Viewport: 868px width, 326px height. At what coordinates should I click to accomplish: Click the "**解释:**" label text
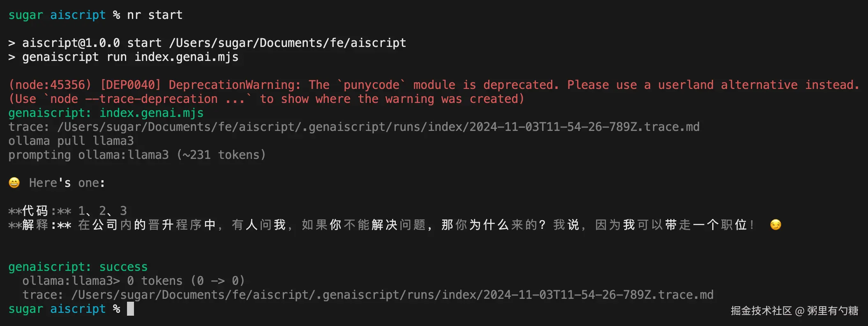pos(40,225)
